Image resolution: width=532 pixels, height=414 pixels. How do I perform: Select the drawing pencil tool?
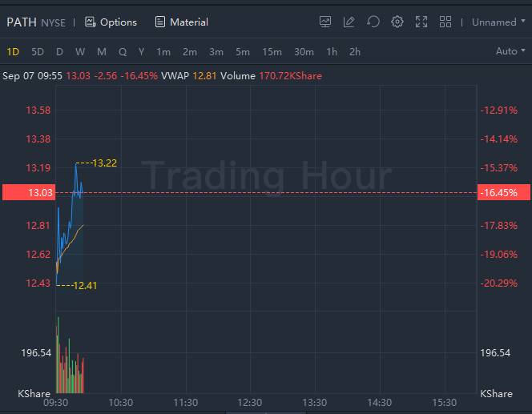pos(349,22)
